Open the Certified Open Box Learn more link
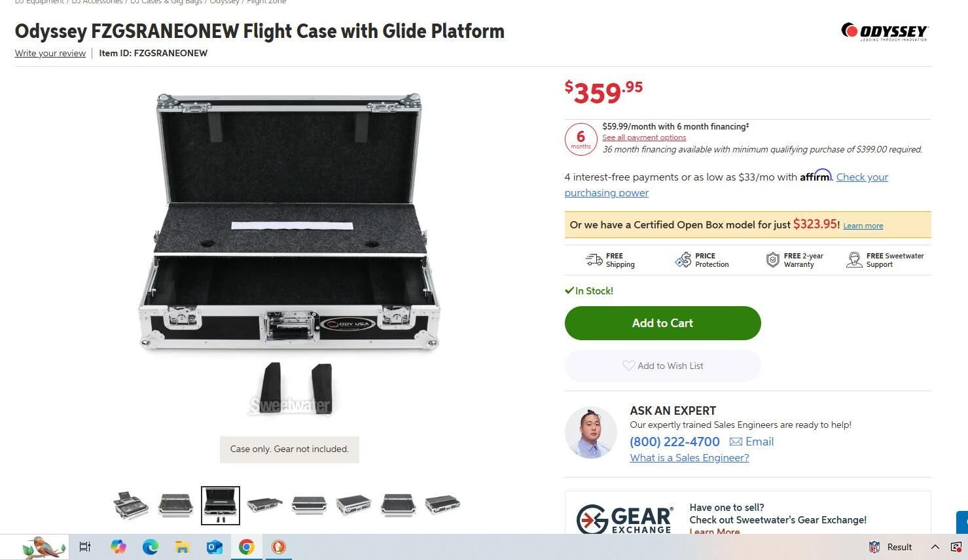The height and width of the screenshot is (560, 968). (863, 225)
